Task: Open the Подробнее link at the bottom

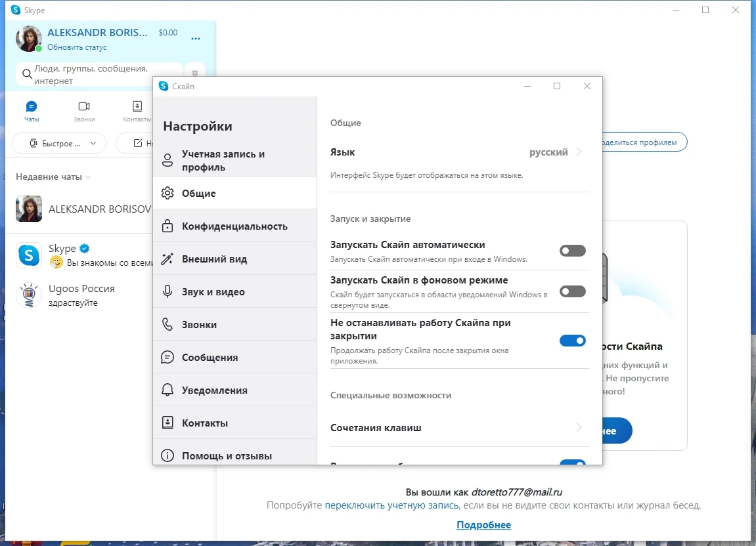Action: [483, 525]
